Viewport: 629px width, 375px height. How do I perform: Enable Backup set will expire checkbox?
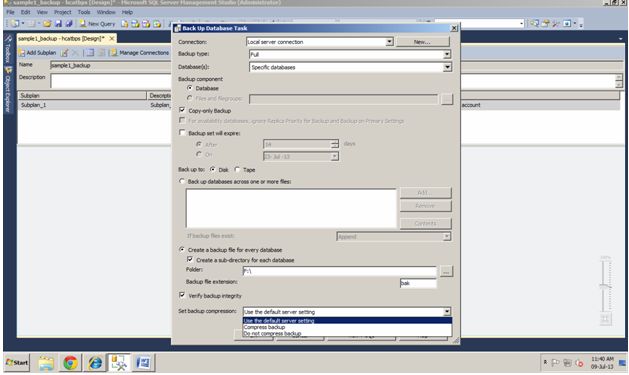[x=182, y=132]
